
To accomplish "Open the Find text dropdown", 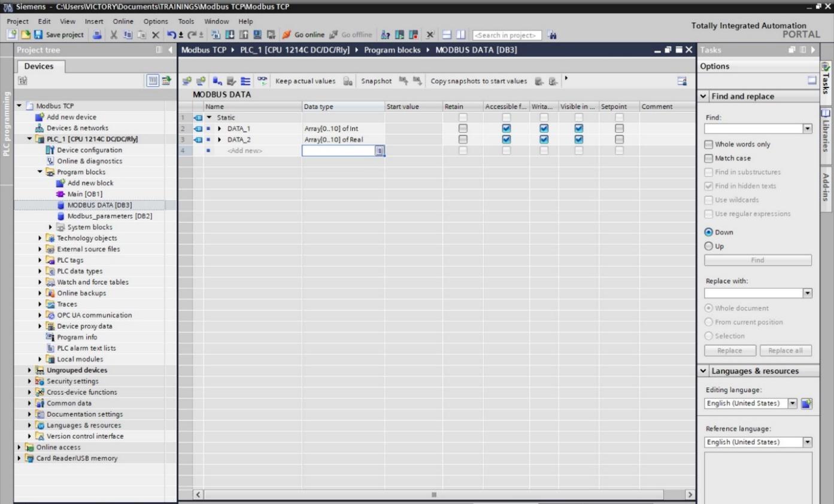I will [x=808, y=128].
